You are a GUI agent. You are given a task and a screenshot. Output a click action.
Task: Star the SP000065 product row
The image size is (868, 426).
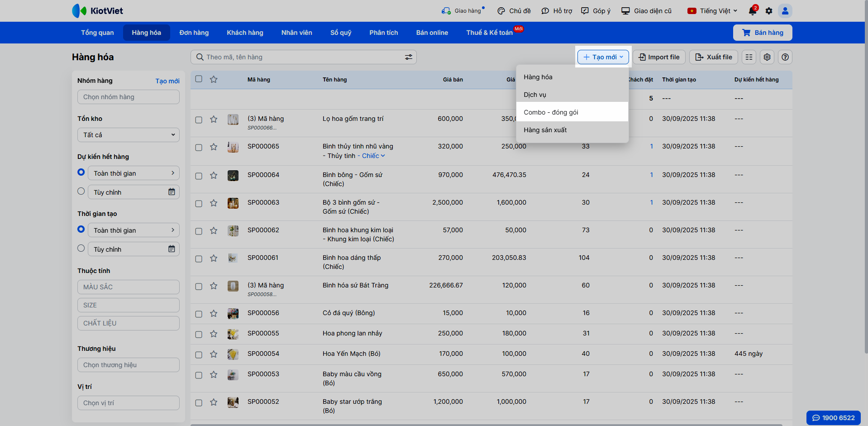[214, 147]
